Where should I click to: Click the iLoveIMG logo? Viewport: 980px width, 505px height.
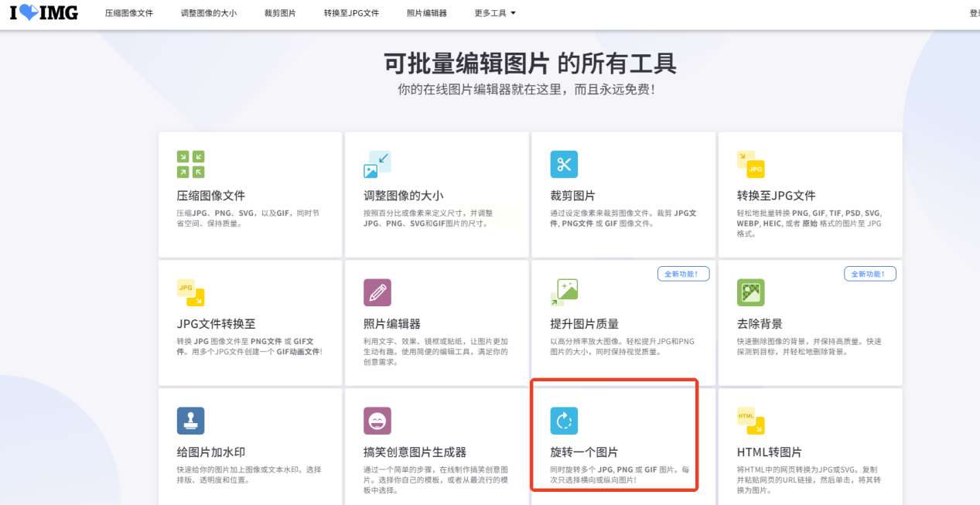[x=43, y=13]
